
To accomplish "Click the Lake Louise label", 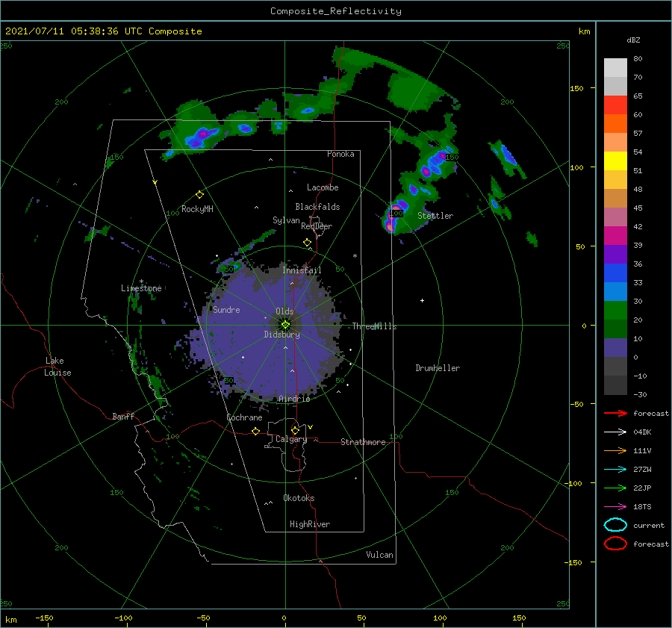I will pos(57,367).
